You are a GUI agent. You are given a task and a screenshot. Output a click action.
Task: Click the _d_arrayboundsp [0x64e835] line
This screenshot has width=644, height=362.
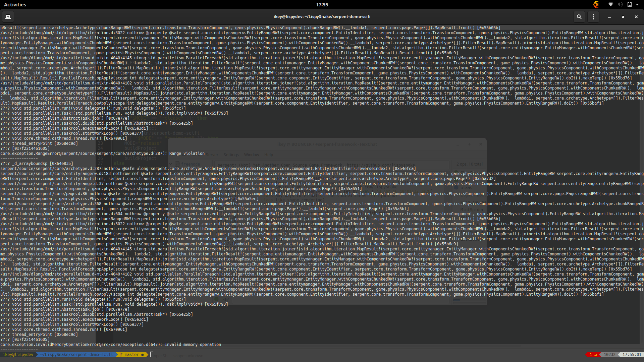(x=36, y=164)
